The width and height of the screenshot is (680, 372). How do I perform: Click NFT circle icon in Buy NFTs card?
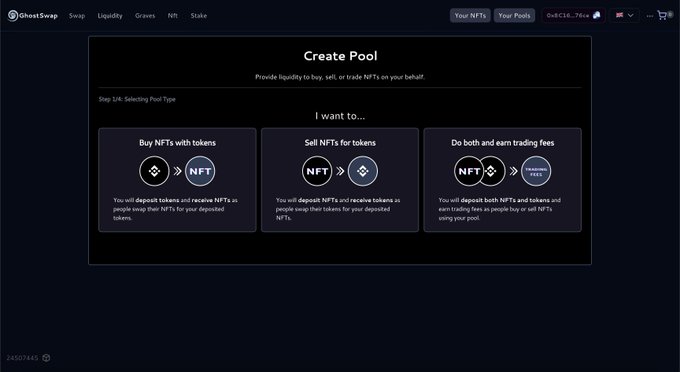click(x=200, y=171)
